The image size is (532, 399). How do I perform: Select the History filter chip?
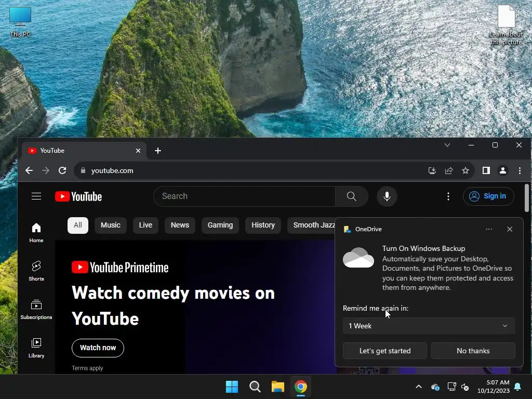(x=263, y=225)
